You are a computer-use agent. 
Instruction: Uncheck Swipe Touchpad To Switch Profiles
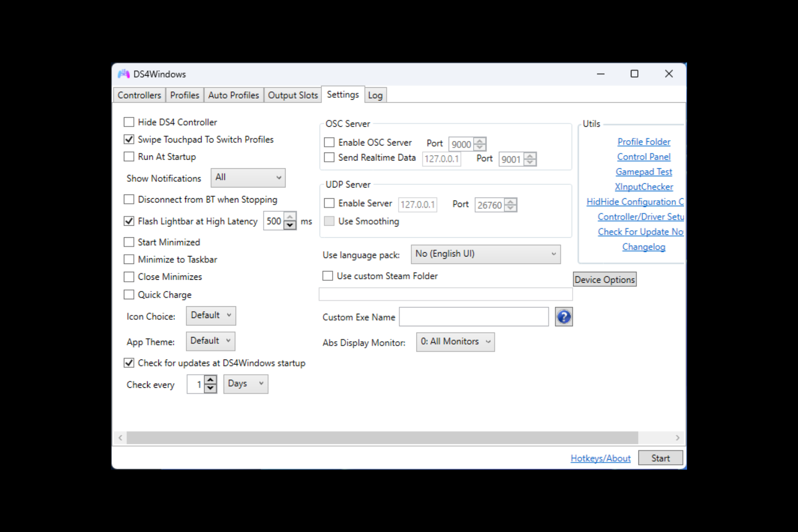coord(129,139)
